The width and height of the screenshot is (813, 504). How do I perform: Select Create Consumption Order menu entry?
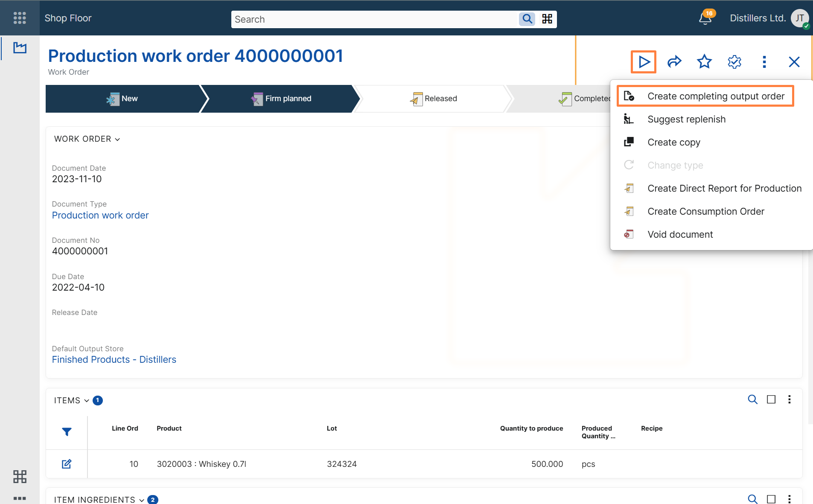coord(706,211)
